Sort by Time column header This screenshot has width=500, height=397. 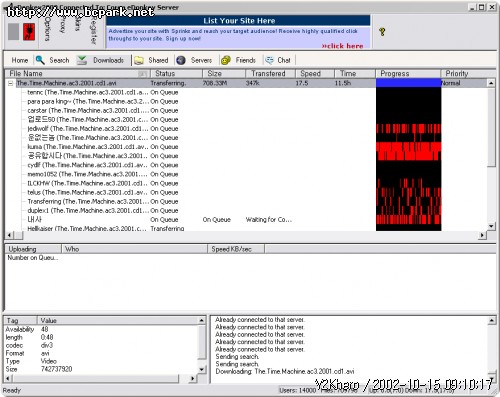tap(355, 73)
